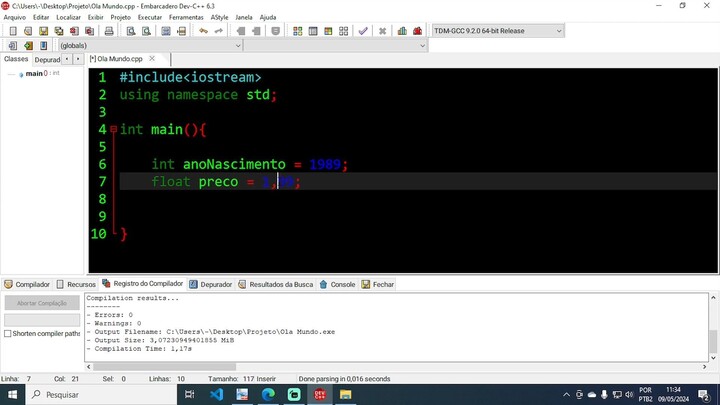This screenshot has height=405, width=720.
Task: Switch to the Depurad tab in side panel
Action: point(47,59)
